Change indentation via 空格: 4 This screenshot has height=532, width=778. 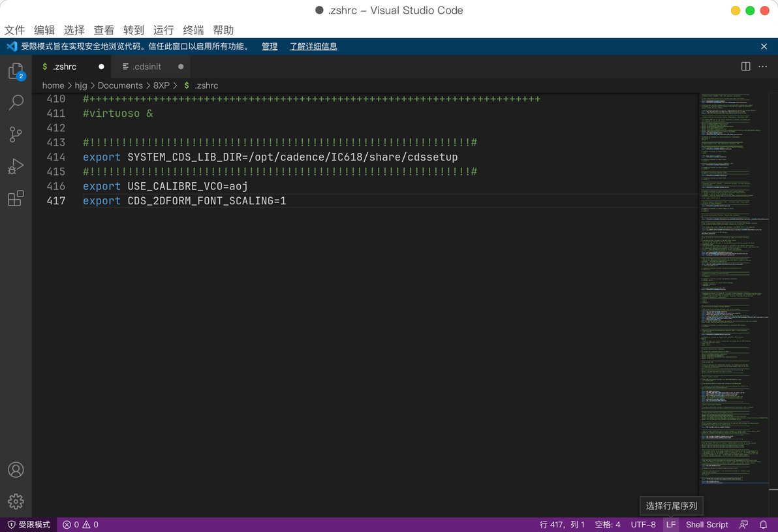click(x=607, y=525)
